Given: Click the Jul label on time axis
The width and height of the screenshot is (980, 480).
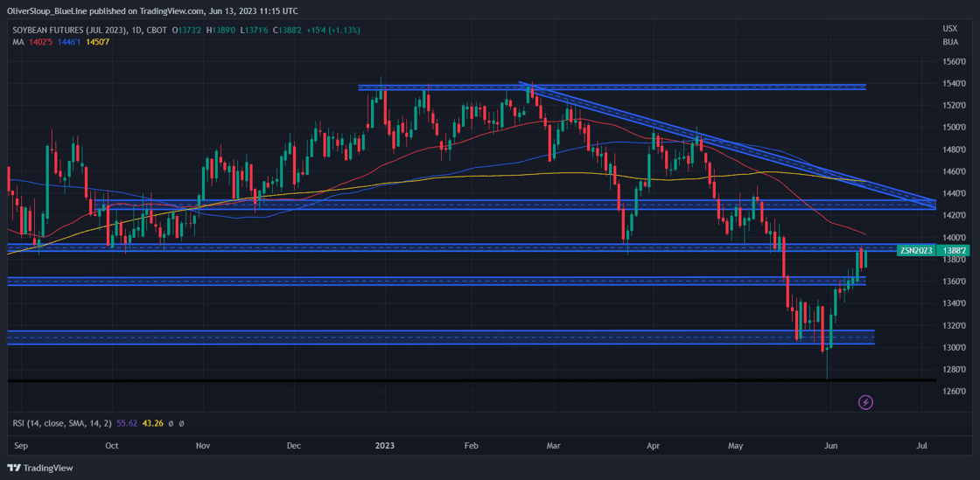Looking at the screenshot, I should [921, 446].
